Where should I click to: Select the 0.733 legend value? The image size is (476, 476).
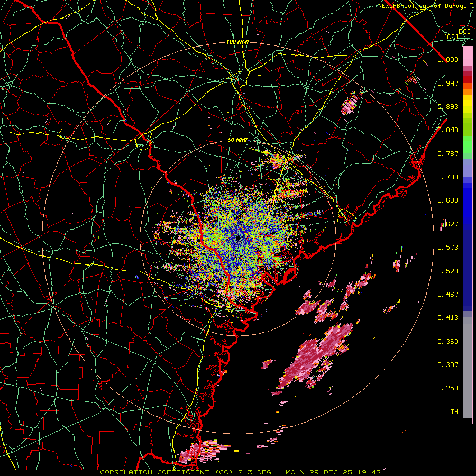pyautogui.click(x=448, y=177)
